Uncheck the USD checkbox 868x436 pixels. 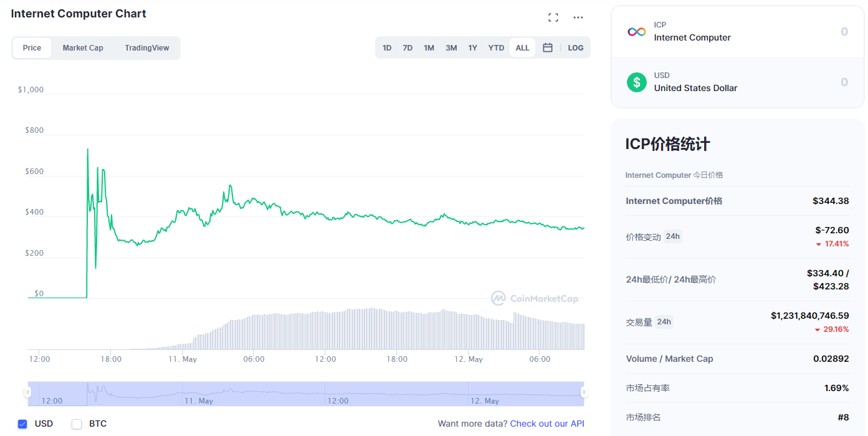pos(23,424)
